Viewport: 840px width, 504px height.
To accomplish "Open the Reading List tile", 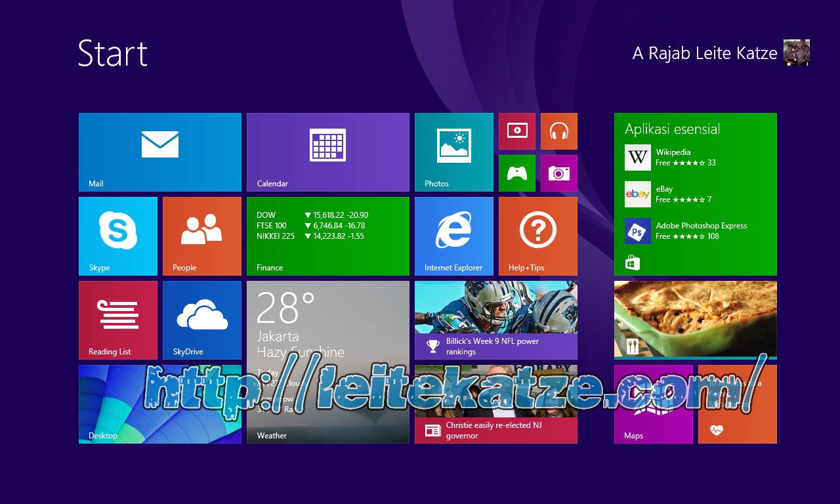I will (x=118, y=320).
